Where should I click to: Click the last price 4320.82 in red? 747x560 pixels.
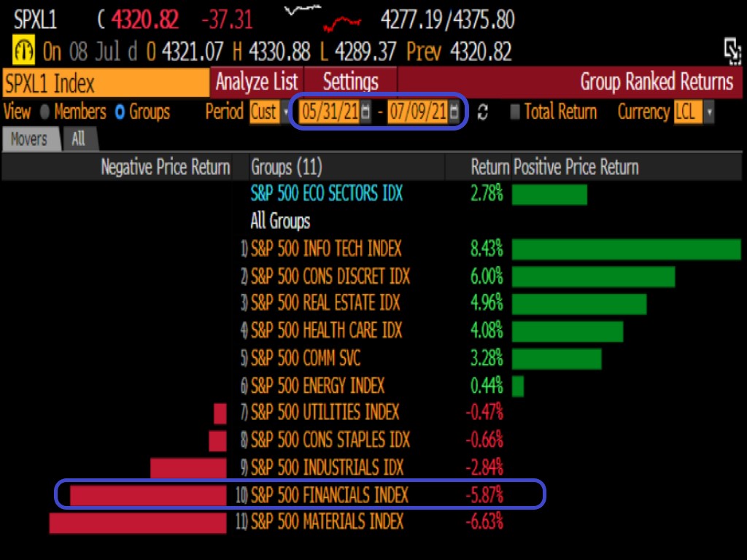[145, 20]
